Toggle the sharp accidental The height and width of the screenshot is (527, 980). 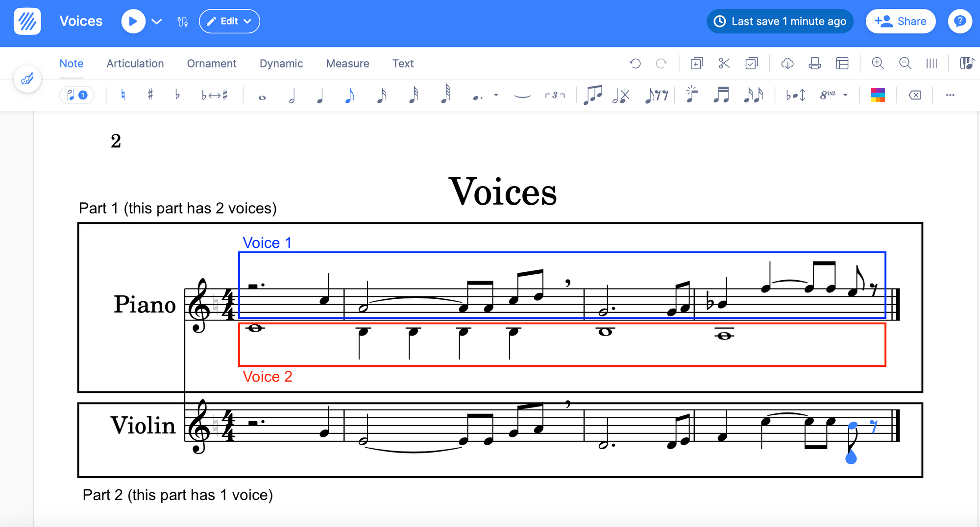tap(150, 95)
